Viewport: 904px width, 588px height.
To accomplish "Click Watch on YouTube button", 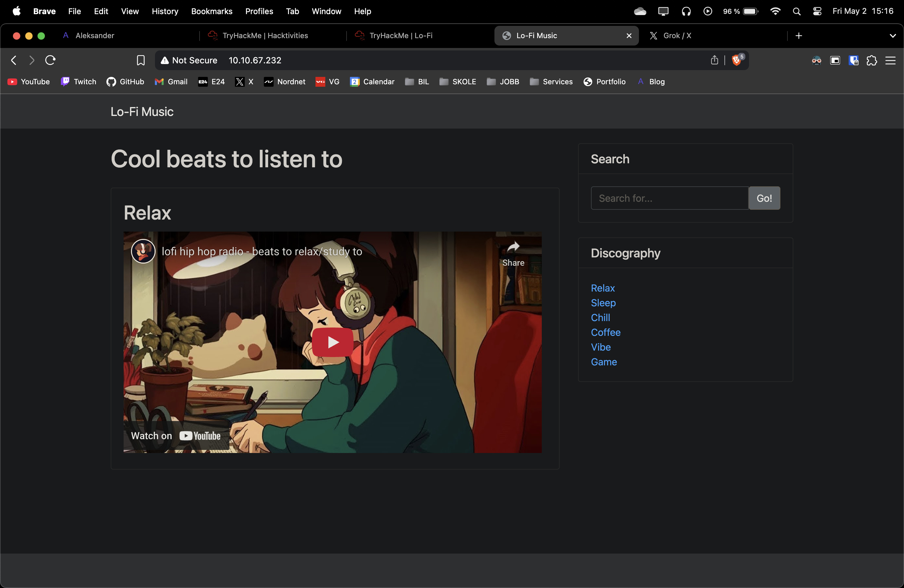I will coord(176,436).
